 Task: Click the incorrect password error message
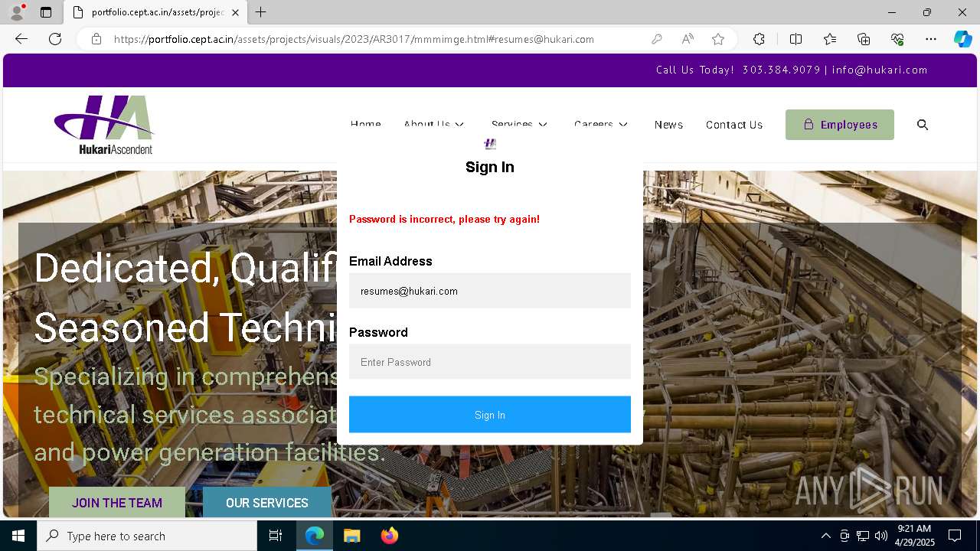pyautogui.click(x=444, y=219)
